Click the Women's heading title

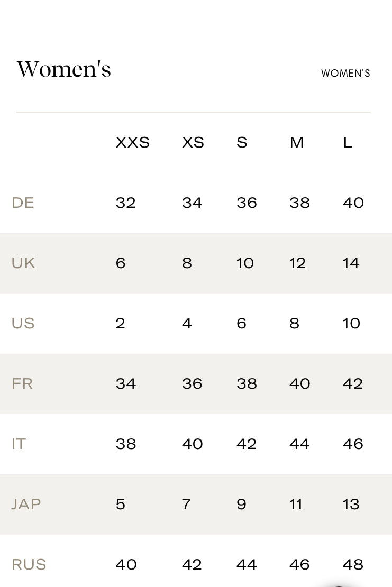pos(64,69)
